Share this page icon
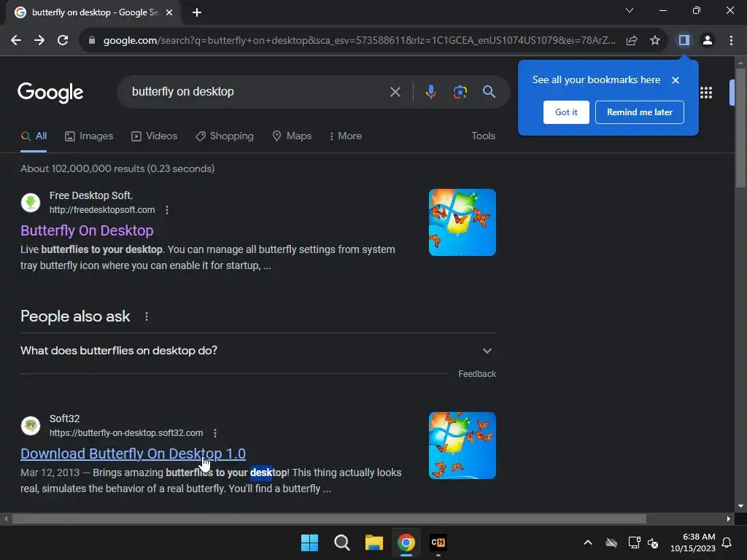747x560 pixels. [632, 41]
